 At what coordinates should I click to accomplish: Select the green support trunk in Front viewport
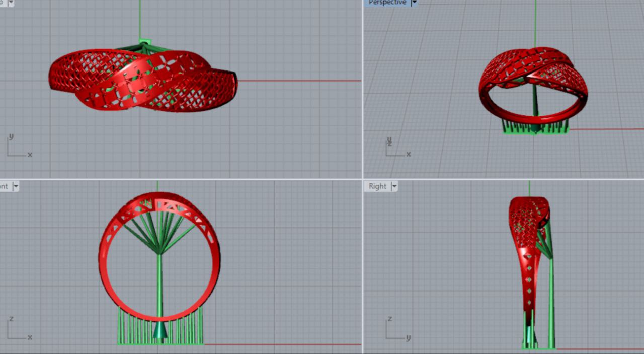(159, 287)
